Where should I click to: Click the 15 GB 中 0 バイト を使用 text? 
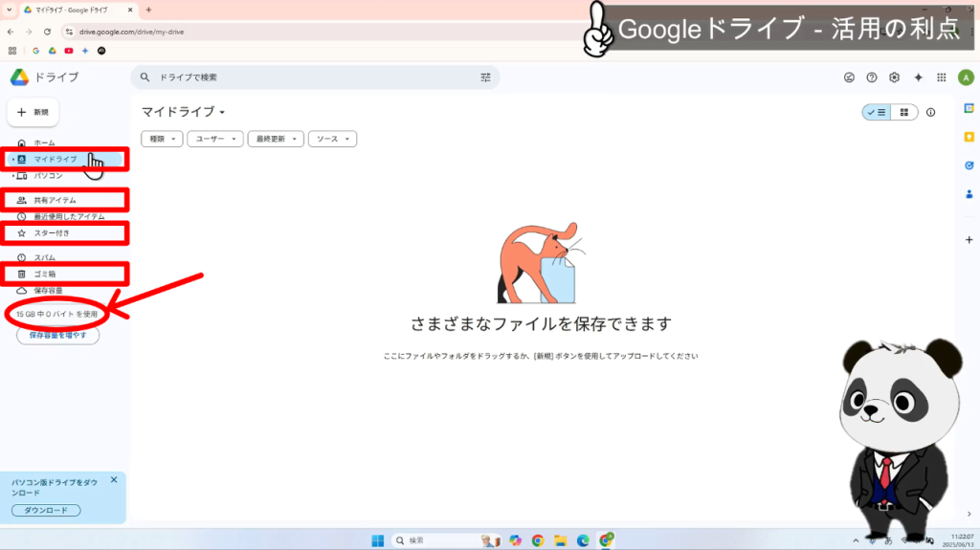56,315
